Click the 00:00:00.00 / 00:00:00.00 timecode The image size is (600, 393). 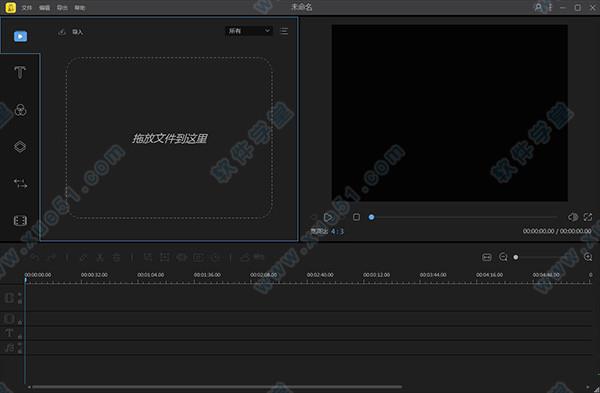click(x=557, y=231)
